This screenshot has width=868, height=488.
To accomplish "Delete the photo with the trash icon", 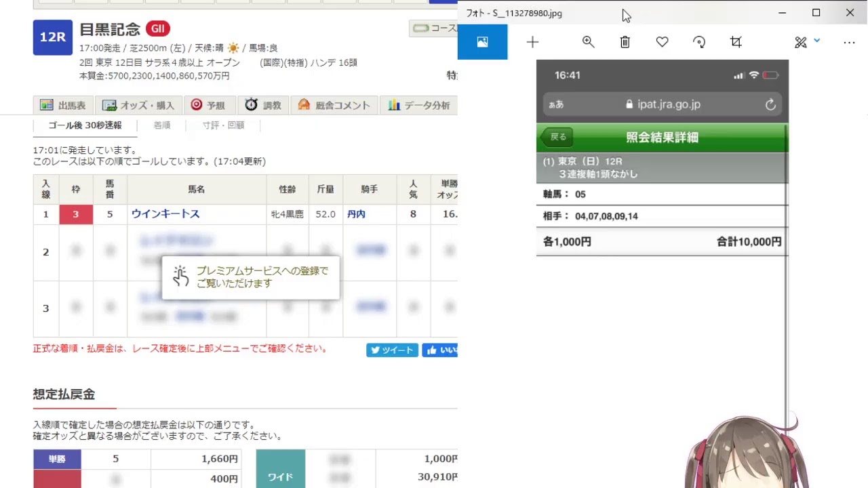I will tap(625, 42).
